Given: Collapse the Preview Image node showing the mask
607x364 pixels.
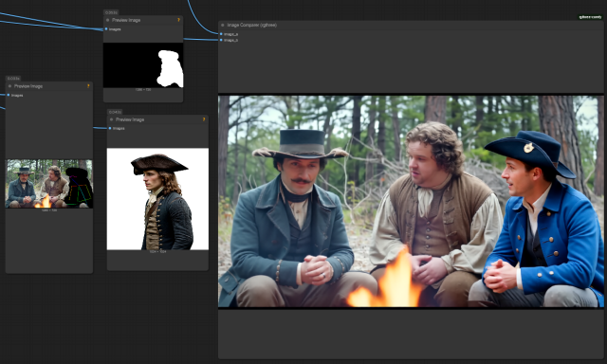Looking at the screenshot, I should [107, 20].
